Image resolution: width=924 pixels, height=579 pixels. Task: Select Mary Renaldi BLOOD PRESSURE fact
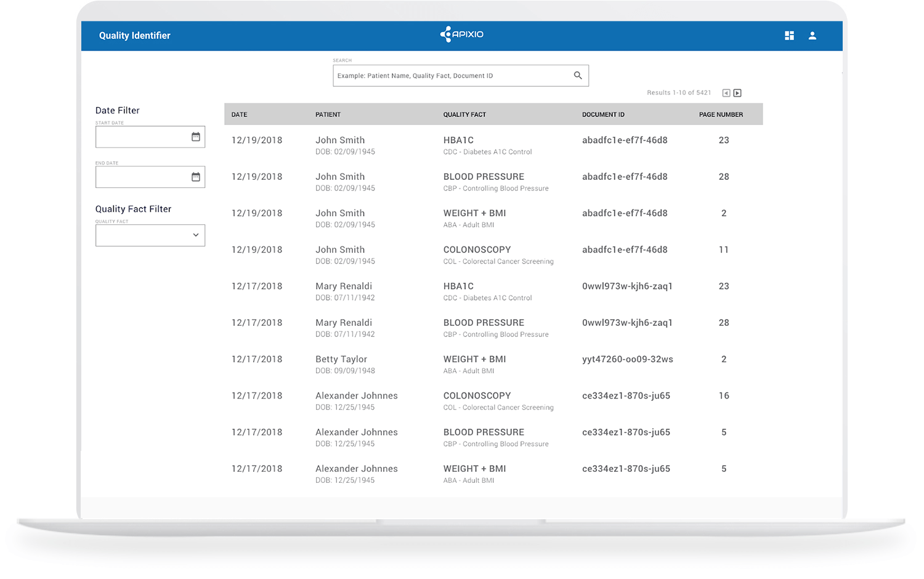tap(484, 323)
